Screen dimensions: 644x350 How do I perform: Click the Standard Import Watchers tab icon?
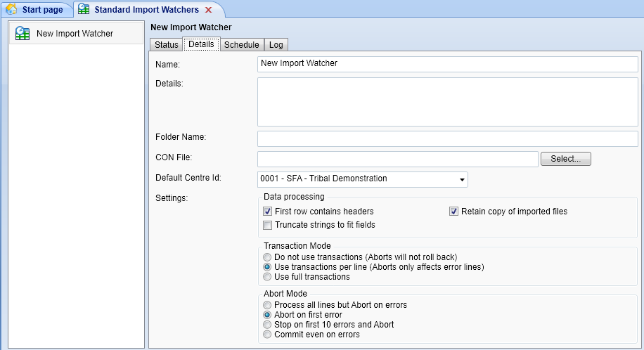tap(84, 10)
